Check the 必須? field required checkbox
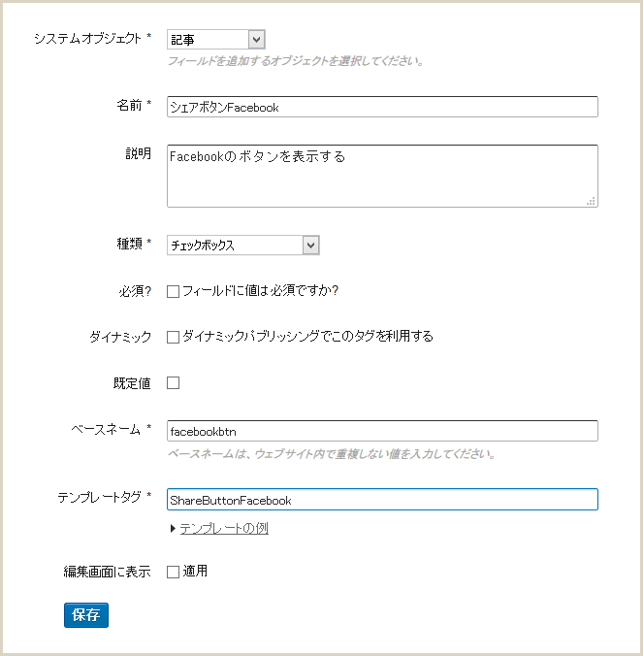 [174, 291]
